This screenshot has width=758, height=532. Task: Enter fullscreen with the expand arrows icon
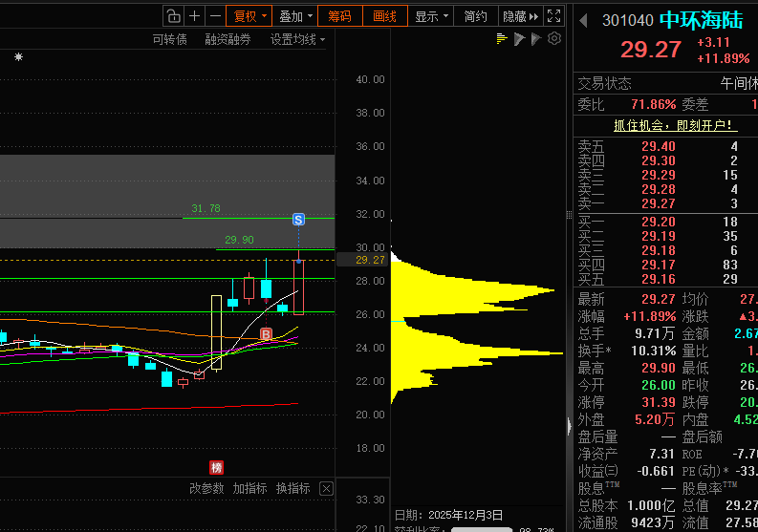coord(553,16)
